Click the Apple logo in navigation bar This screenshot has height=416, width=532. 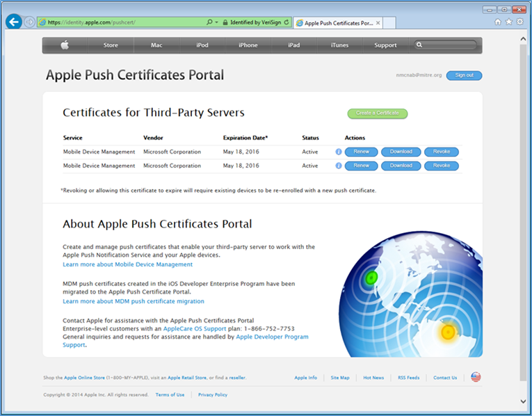tap(65, 45)
